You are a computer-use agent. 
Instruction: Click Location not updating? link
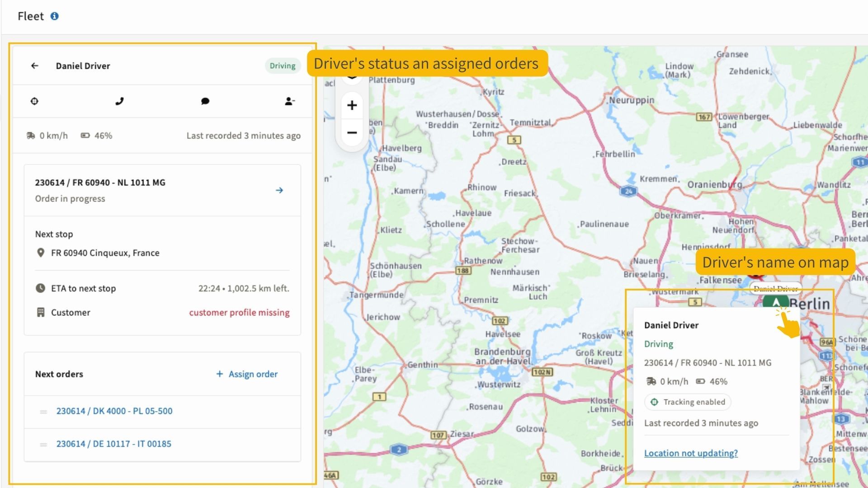click(691, 453)
